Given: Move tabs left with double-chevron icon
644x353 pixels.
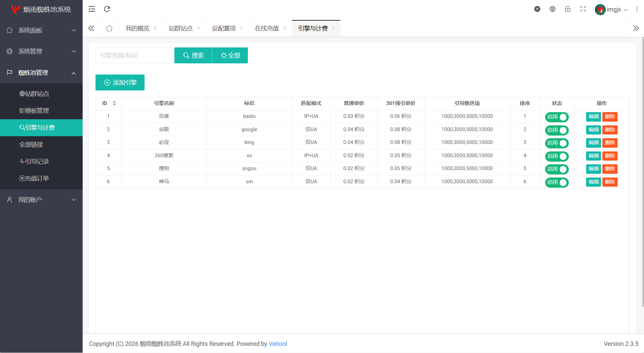Looking at the screenshot, I should (x=91, y=28).
